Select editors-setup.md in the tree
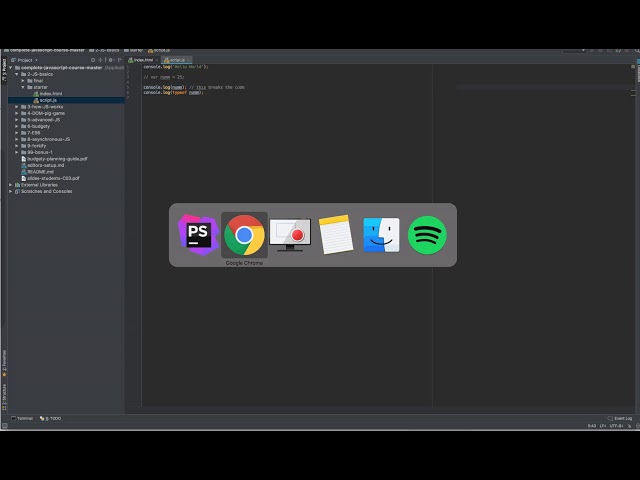 coord(66,165)
